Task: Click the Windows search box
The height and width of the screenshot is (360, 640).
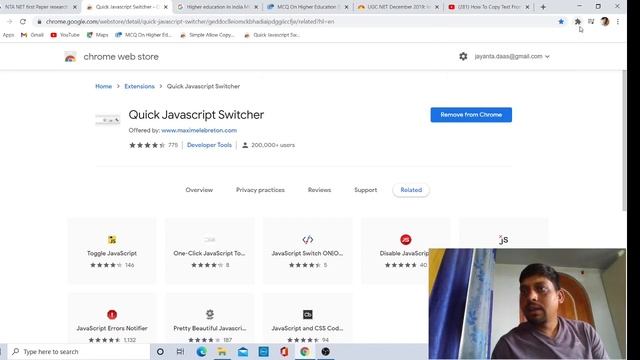Action: [79, 351]
